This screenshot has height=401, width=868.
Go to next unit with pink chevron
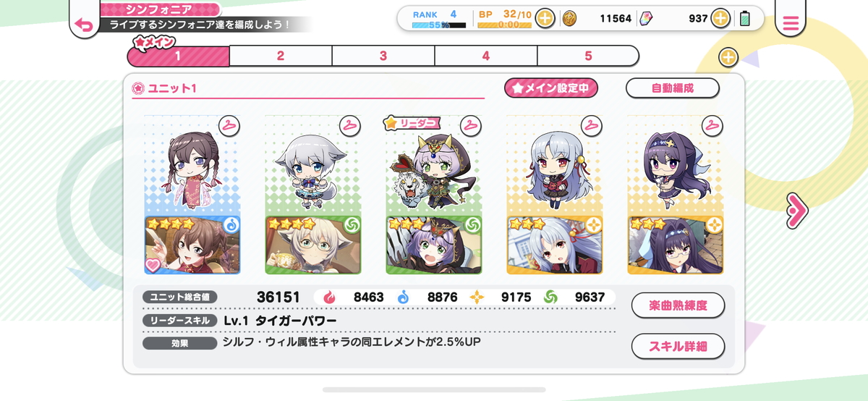(796, 211)
